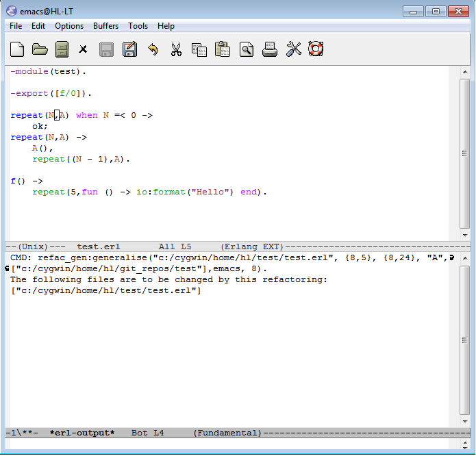Click 'The following files are to be changed' line

[168, 279]
